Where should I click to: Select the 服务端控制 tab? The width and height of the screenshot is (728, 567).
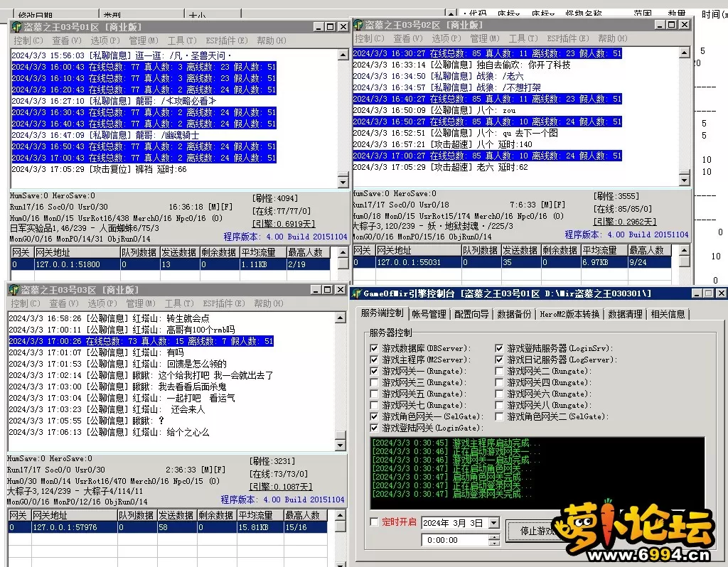point(382,313)
